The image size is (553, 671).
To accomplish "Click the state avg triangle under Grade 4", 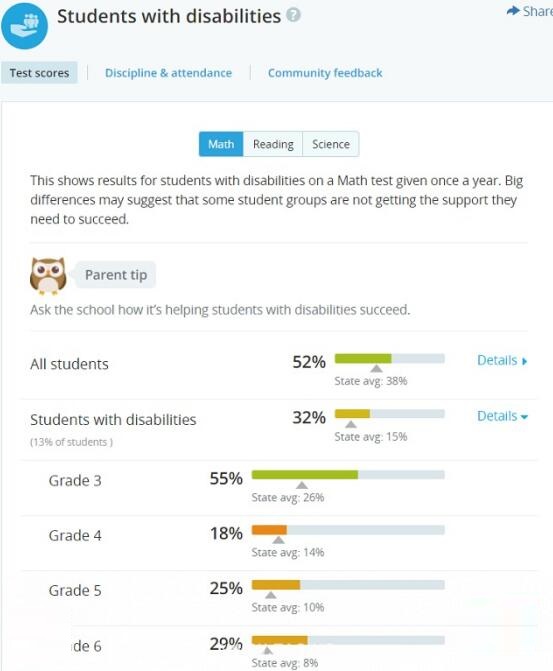I will coord(279,540).
